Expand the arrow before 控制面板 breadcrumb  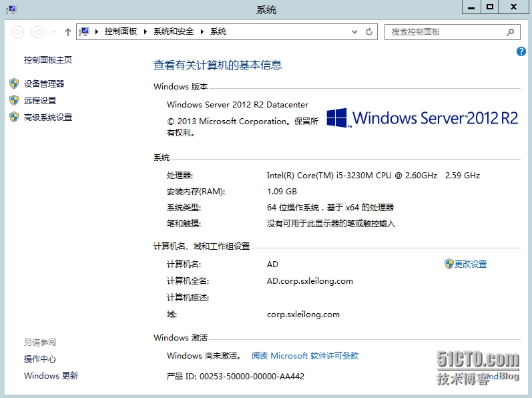[97, 32]
